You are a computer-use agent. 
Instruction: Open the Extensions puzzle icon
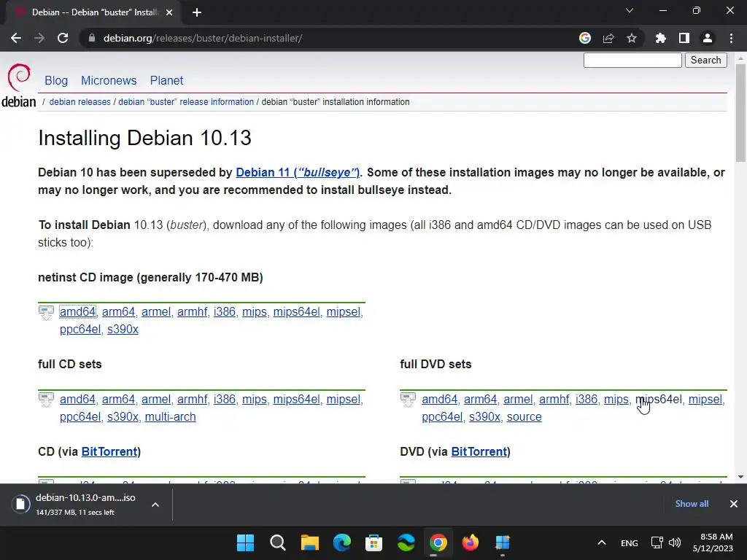coord(661,38)
